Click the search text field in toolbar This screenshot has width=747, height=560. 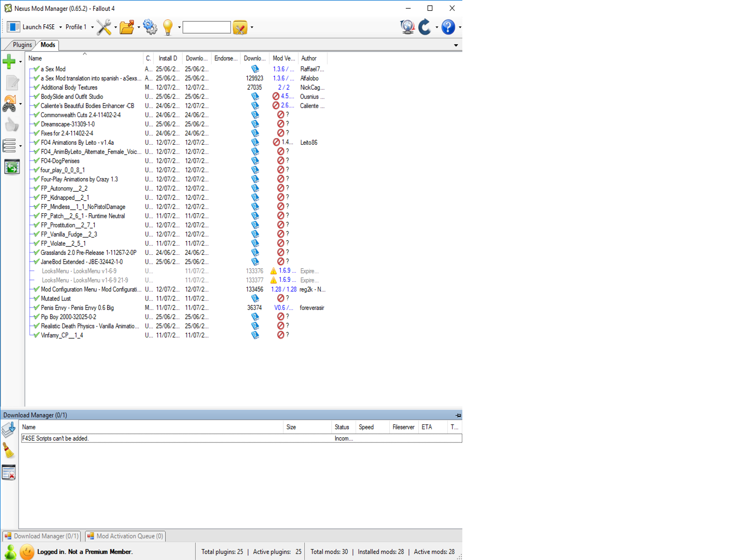206,27
